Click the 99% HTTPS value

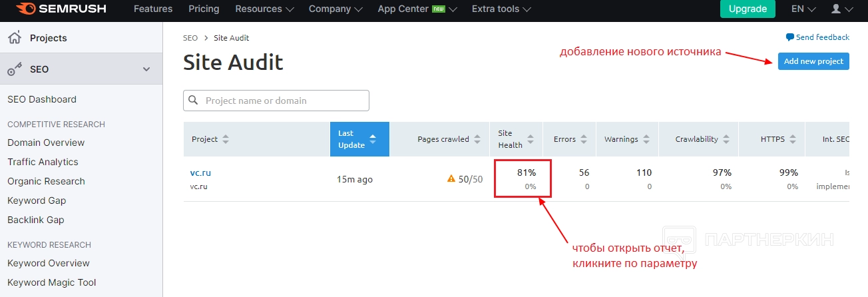pos(789,172)
